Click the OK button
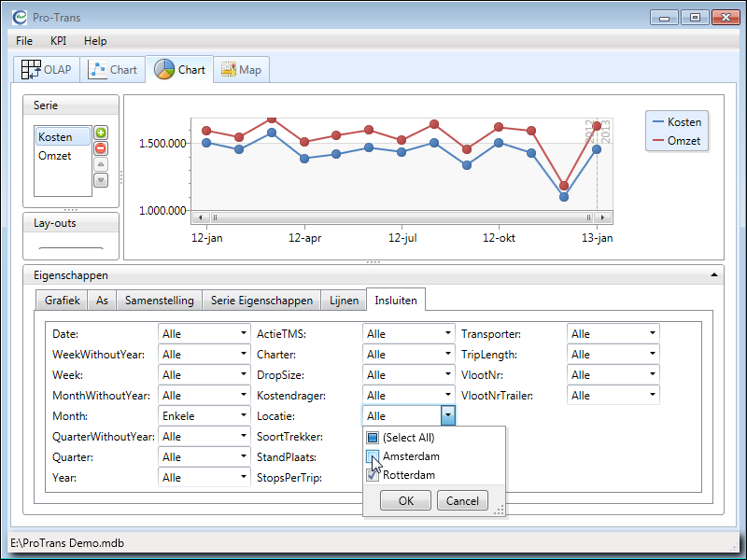 click(405, 501)
